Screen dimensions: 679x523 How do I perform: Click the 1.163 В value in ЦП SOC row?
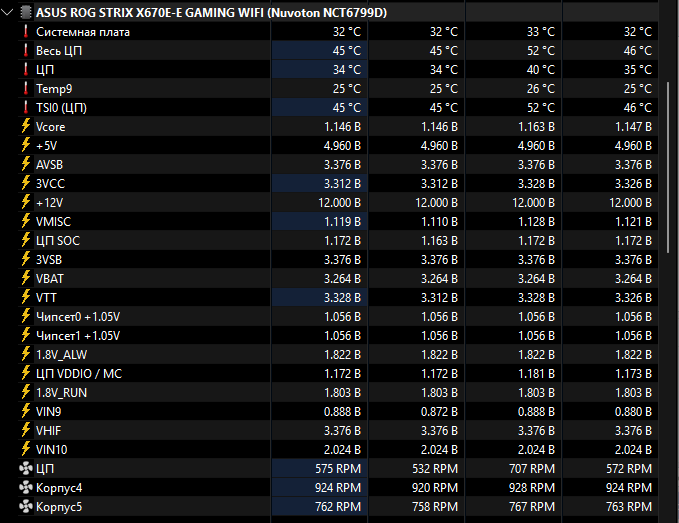tap(440, 241)
